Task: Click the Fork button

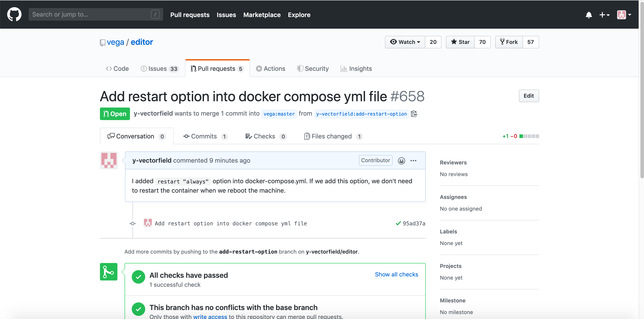Action: (x=509, y=42)
